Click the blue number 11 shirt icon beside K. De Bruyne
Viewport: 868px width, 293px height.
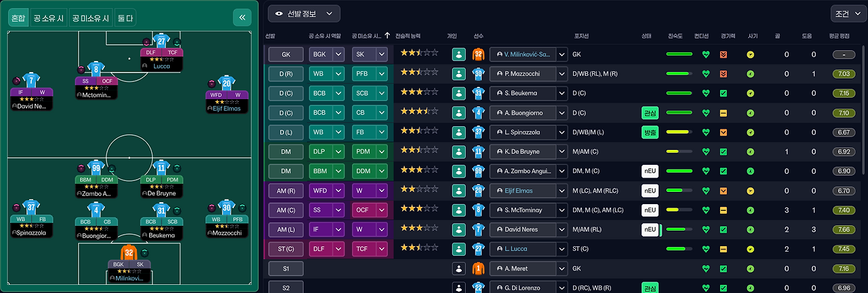click(479, 151)
